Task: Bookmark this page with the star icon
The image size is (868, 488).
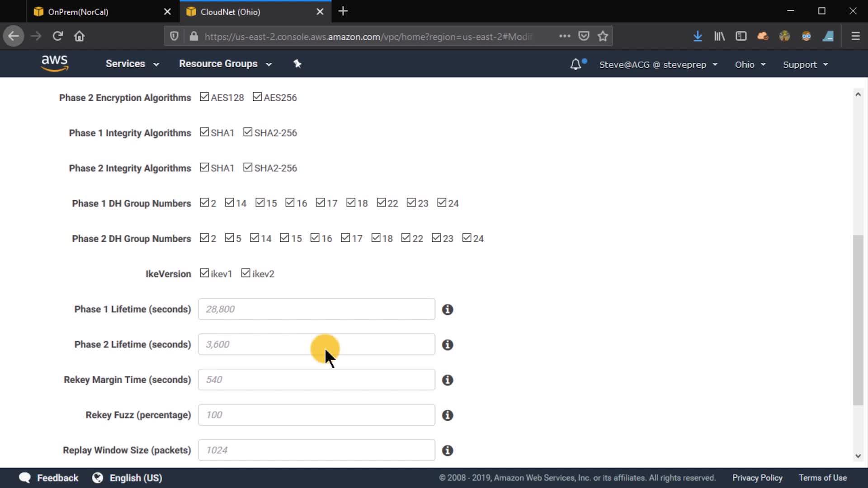Action: pos(603,36)
